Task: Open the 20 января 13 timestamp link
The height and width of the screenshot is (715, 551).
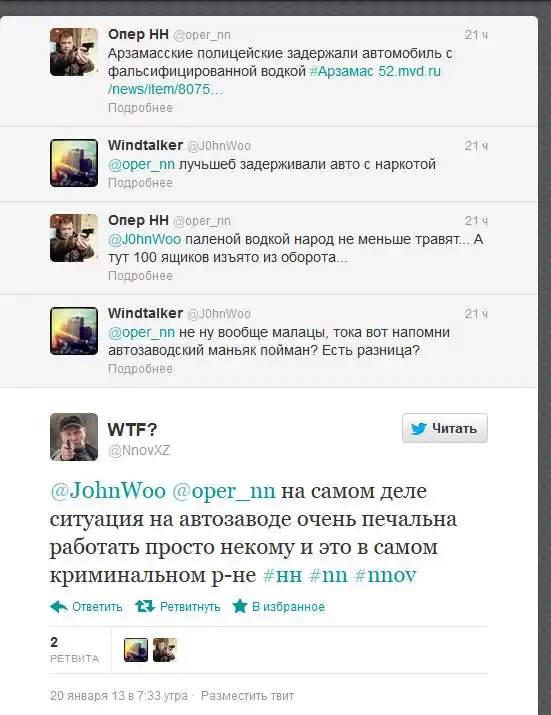Action: point(119,696)
